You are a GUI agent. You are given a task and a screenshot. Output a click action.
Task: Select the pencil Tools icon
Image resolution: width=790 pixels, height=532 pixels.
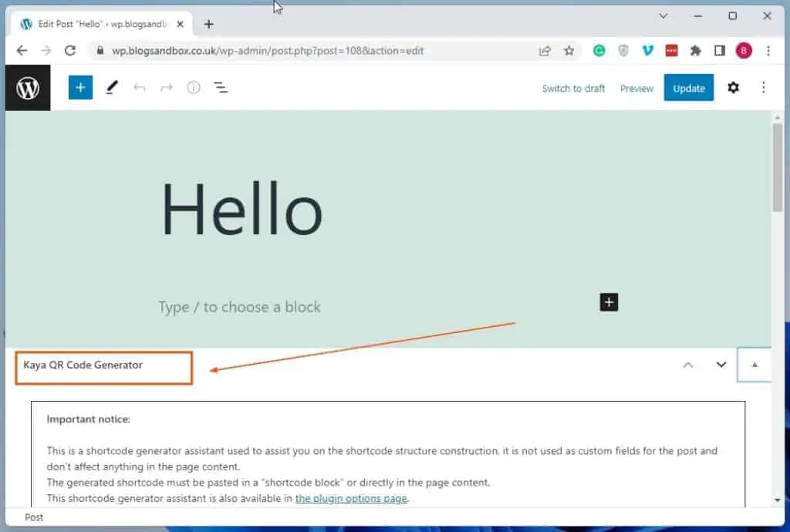[112, 88]
